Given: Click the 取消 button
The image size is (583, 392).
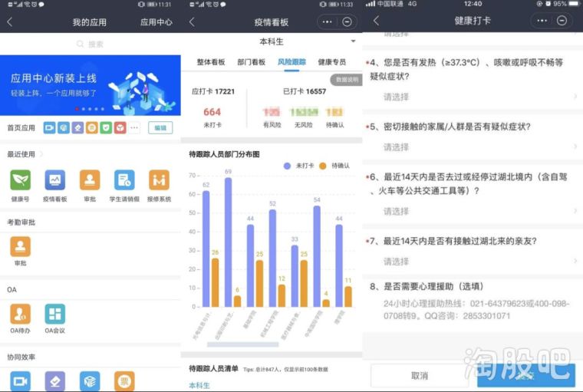Looking at the screenshot, I should click(x=420, y=376).
